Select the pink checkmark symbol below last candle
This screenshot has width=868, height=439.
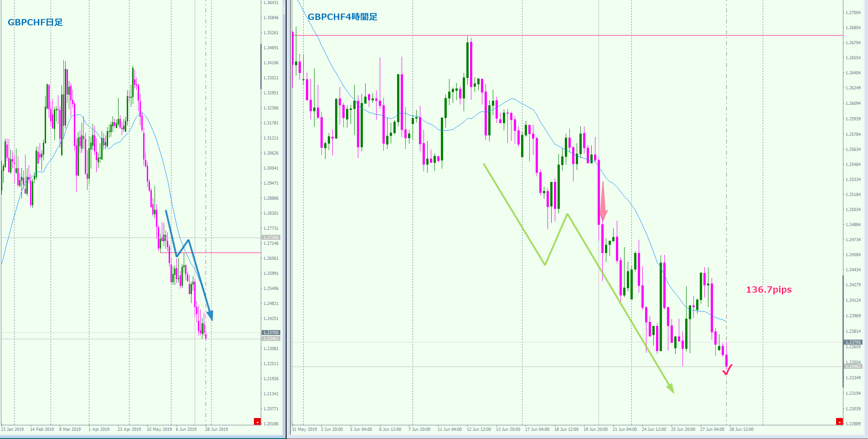tap(727, 369)
